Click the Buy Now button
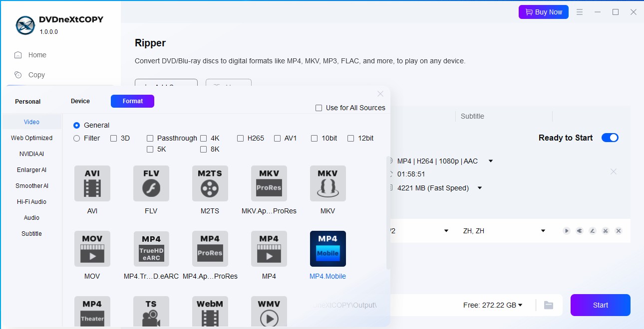This screenshot has width=644, height=329. pos(543,12)
